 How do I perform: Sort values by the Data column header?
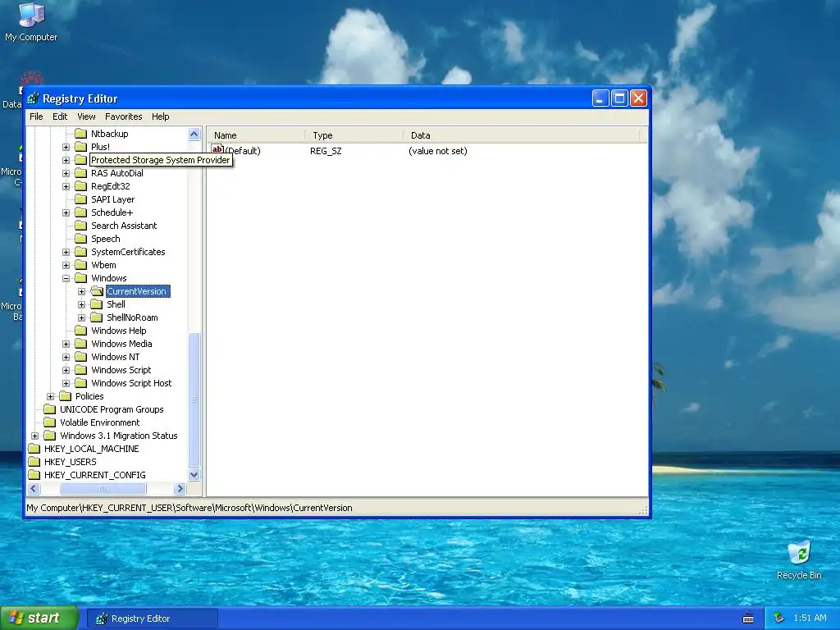[522, 135]
